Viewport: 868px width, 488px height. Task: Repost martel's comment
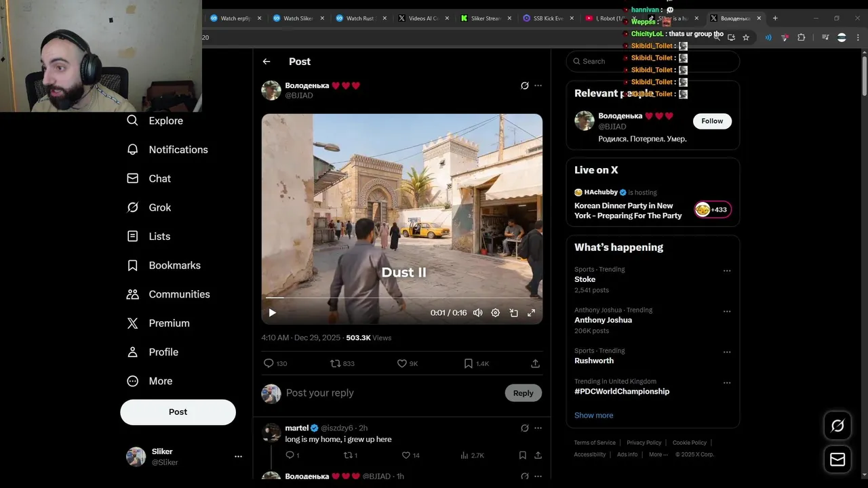(x=351, y=455)
